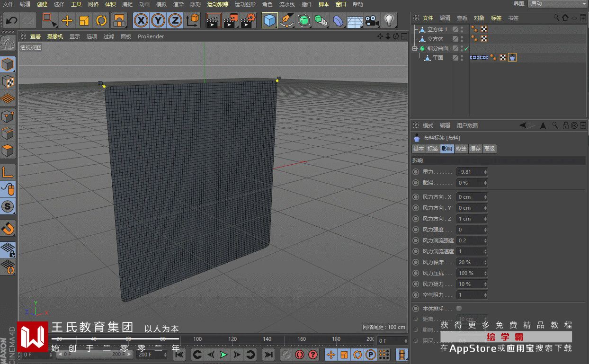The image size is (589, 364).
Task: Open the 界面 layout dropdown
Action: pos(558,4)
